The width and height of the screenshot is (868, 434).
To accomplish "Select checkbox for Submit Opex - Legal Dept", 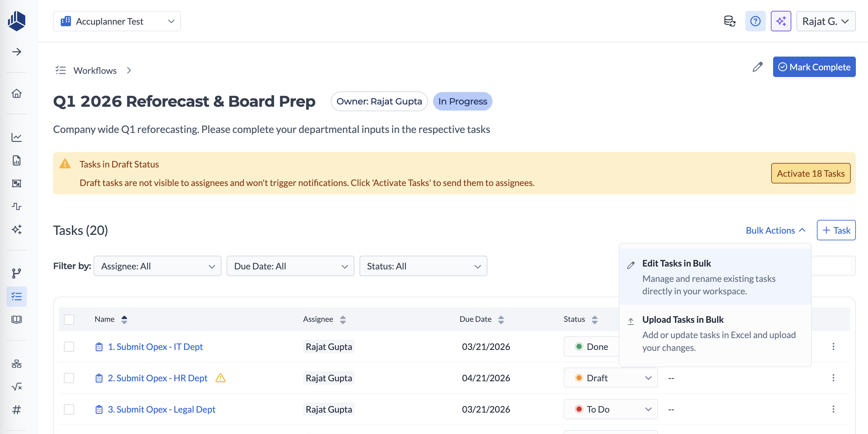I will tap(69, 409).
